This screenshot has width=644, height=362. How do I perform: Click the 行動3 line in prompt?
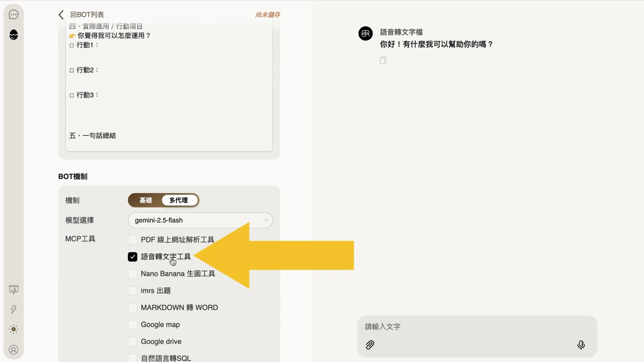84,95
